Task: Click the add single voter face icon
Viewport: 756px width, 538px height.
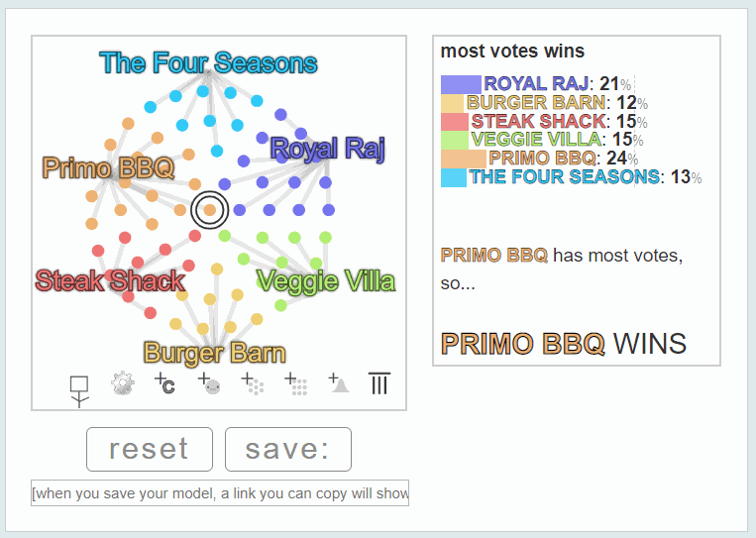Action: click(209, 383)
